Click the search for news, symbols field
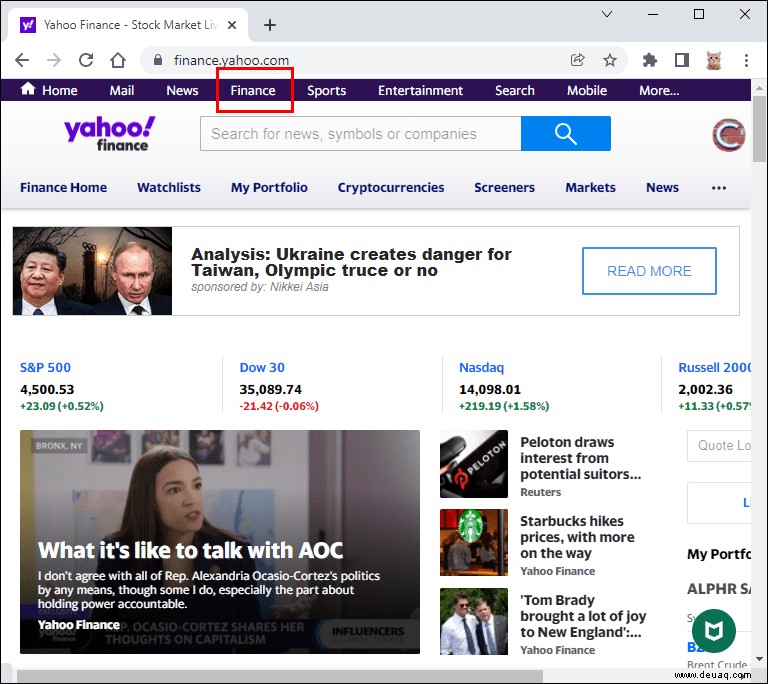The width and height of the screenshot is (768, 684). tap(360, 133)
